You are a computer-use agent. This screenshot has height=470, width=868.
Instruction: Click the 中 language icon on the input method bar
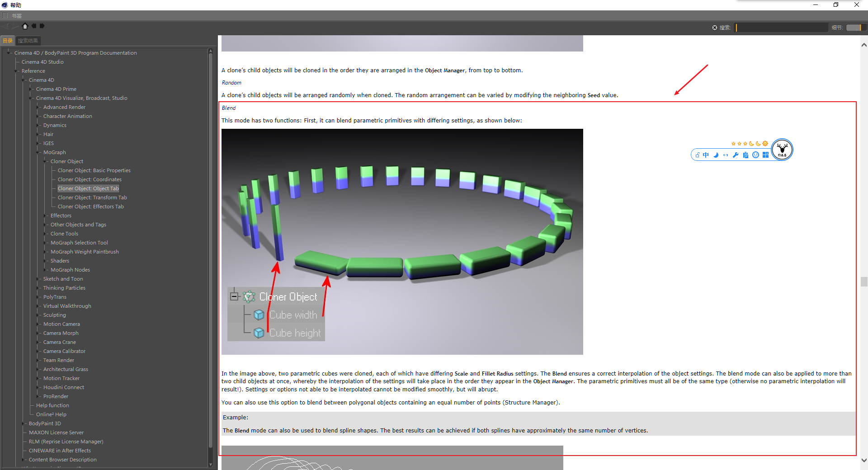click(706, 155)
